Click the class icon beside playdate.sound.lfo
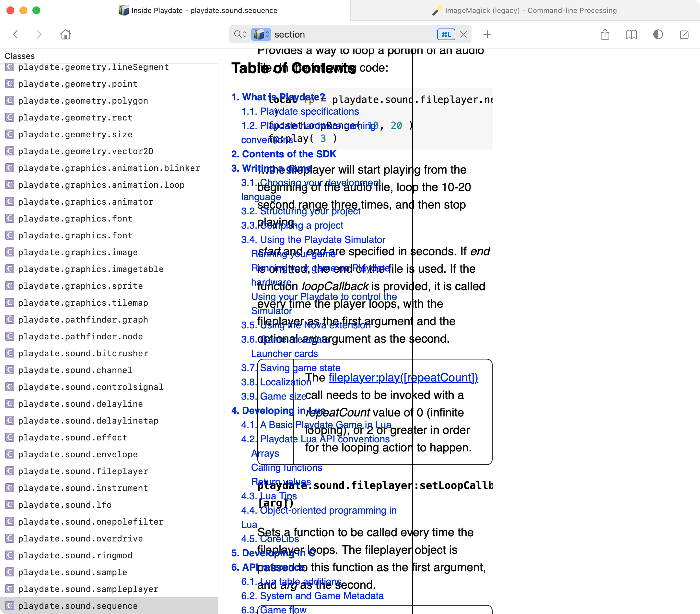700x614 pixels. [x=10, y=505]
